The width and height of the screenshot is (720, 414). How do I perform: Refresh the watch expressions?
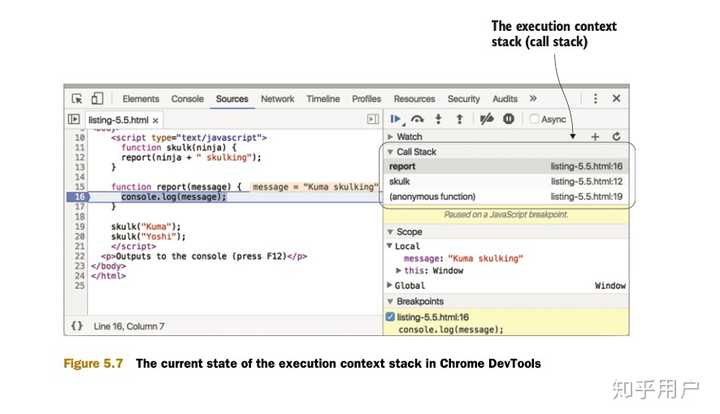[617, 136]
